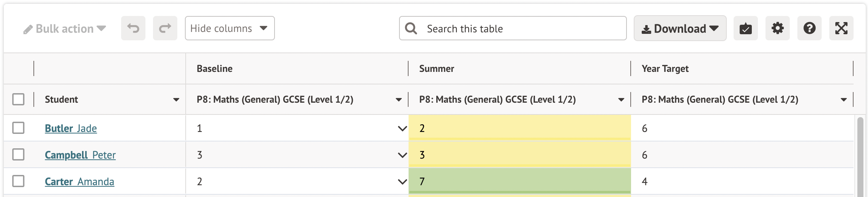This screenshot has width=868, height=197.
Task: Click the redo arrow icon
Action: [165, 28]
